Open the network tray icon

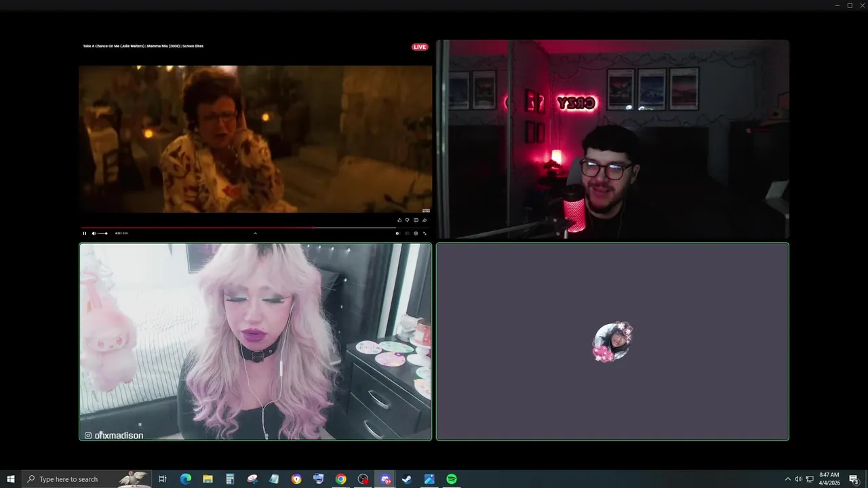(x=810, y=479)
